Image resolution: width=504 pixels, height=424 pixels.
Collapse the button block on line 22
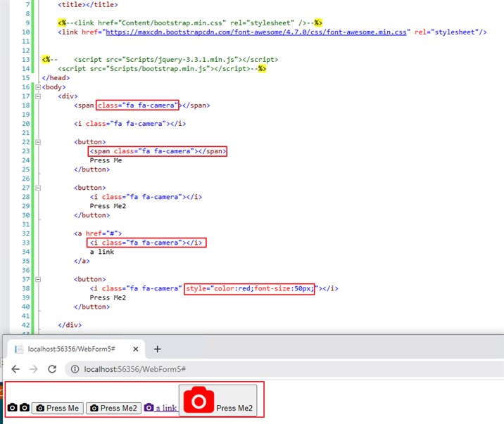point(38,142)
